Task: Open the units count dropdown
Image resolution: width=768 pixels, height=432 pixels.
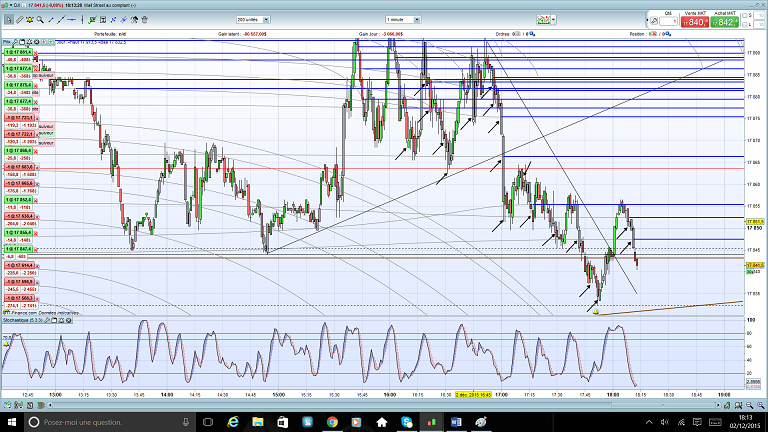Action: click(253, 20)
